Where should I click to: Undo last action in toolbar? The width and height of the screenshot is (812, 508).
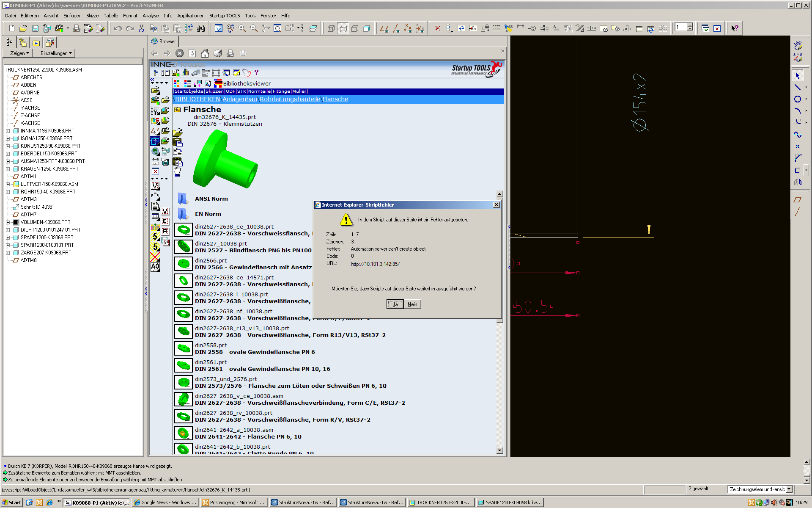pyautogui.click(x=118, y=28)
